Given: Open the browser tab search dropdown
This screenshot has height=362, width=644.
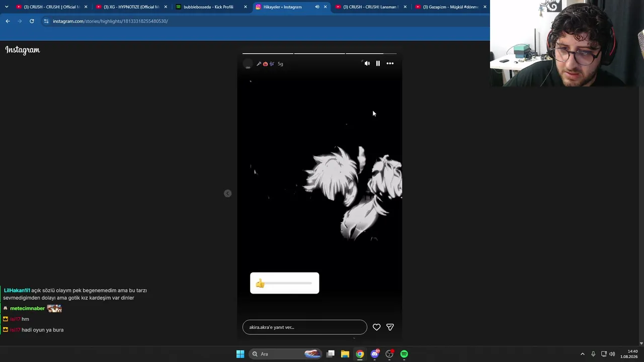Looking at the screenshot, I should 6,7.
